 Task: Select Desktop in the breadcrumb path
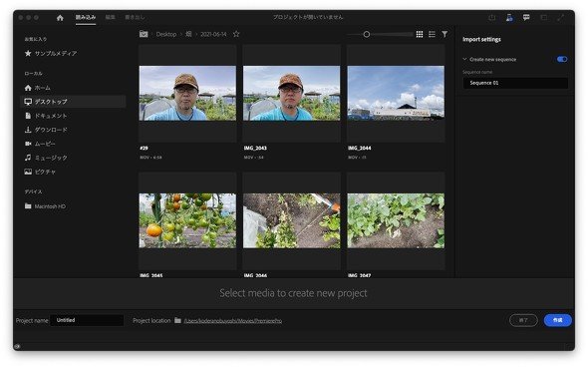[166, 34]
